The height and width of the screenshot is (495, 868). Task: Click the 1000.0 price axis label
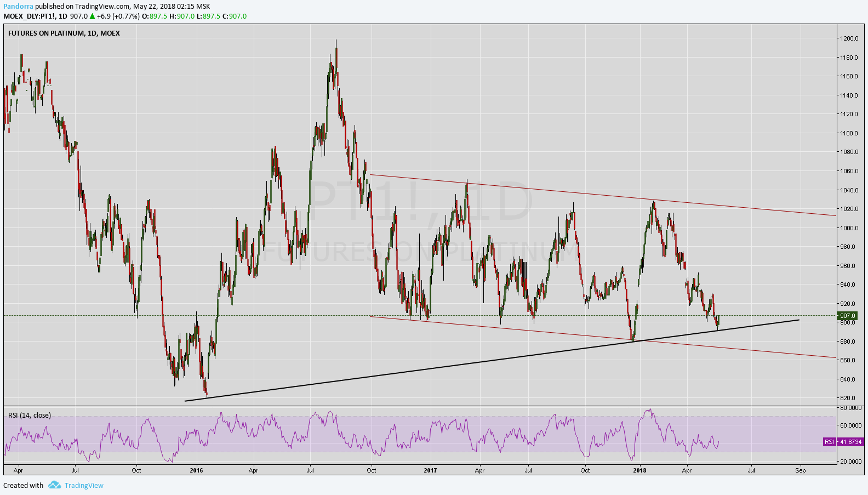tap(849, 228)
